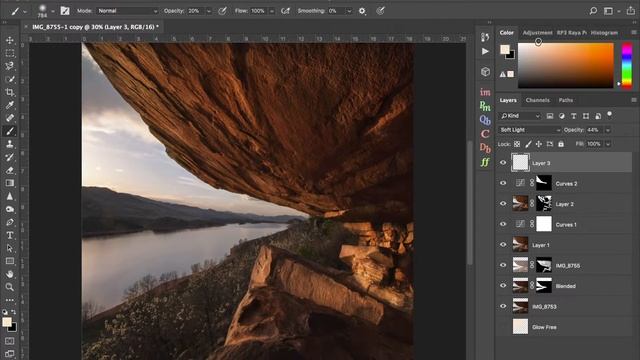Filter by adjustment layers button
Screen dimensions: 640x360
(562, 116)
